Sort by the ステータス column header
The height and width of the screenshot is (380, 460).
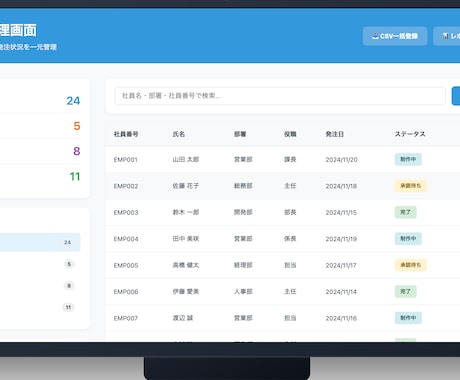click(410, 134)
